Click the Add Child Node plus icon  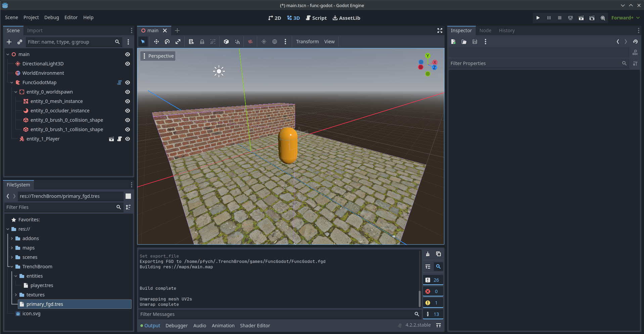coord(9,42)
